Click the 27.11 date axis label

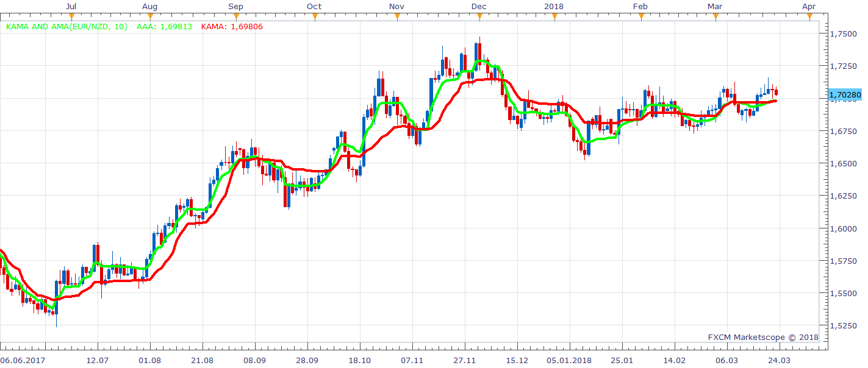[x=465, y=360]
